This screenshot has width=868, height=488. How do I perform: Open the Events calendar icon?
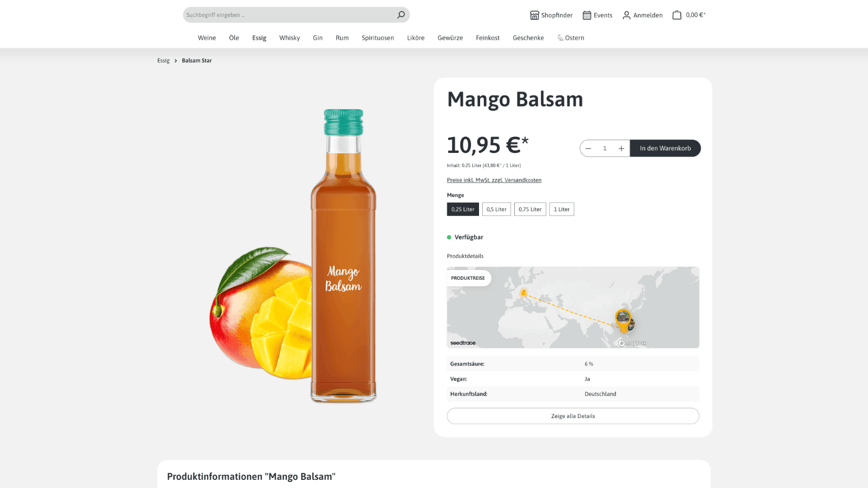pos(586,15)
